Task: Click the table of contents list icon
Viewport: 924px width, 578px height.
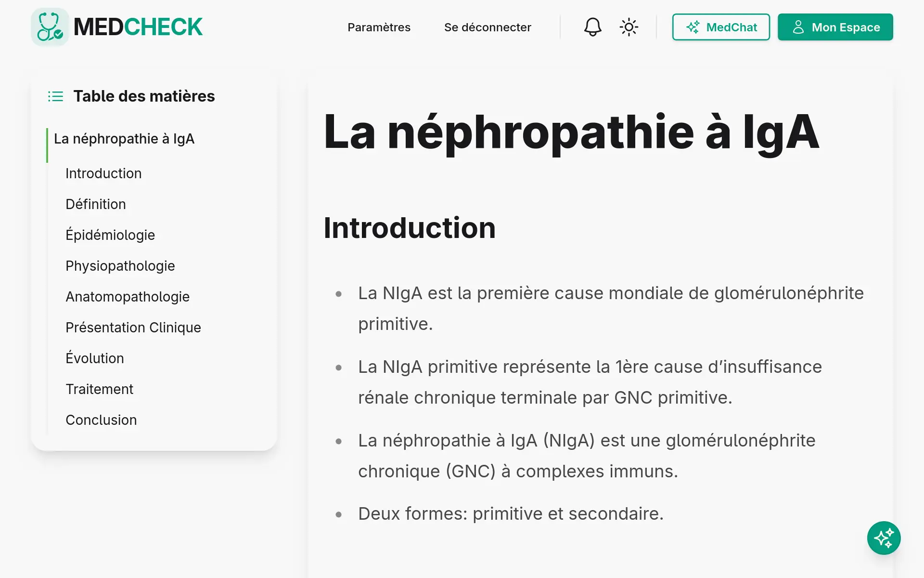Action: [x=56, y=96]
